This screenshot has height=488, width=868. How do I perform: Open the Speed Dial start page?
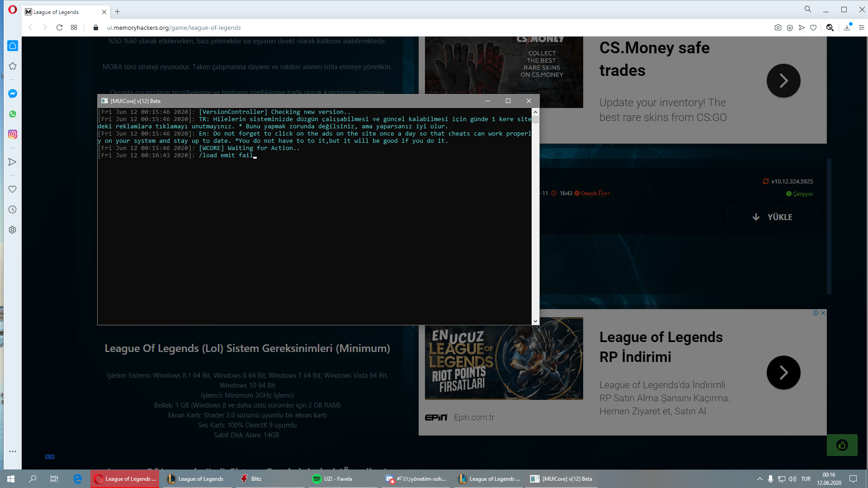74,28
